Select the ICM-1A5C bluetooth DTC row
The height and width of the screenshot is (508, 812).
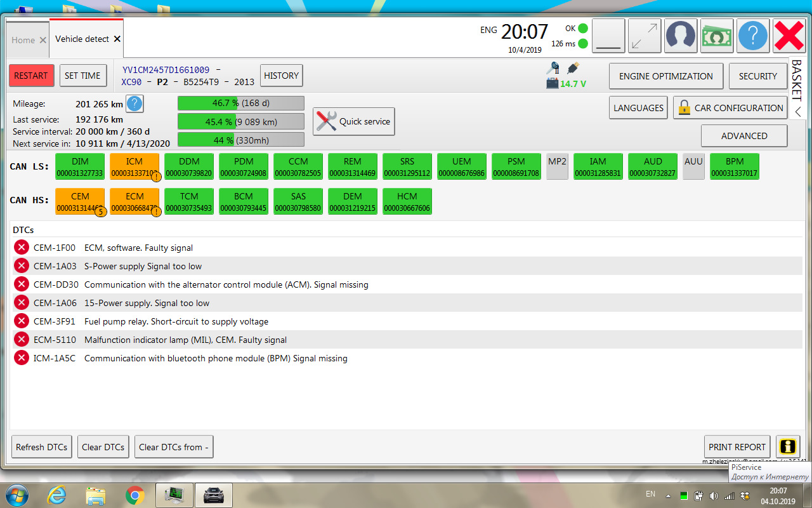tap(190, 358)
